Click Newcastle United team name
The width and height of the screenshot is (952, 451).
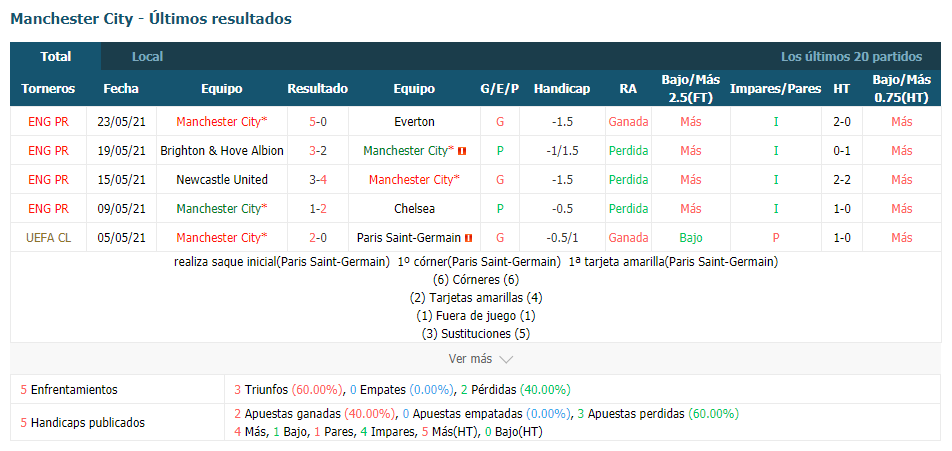[x=222, y=180]
